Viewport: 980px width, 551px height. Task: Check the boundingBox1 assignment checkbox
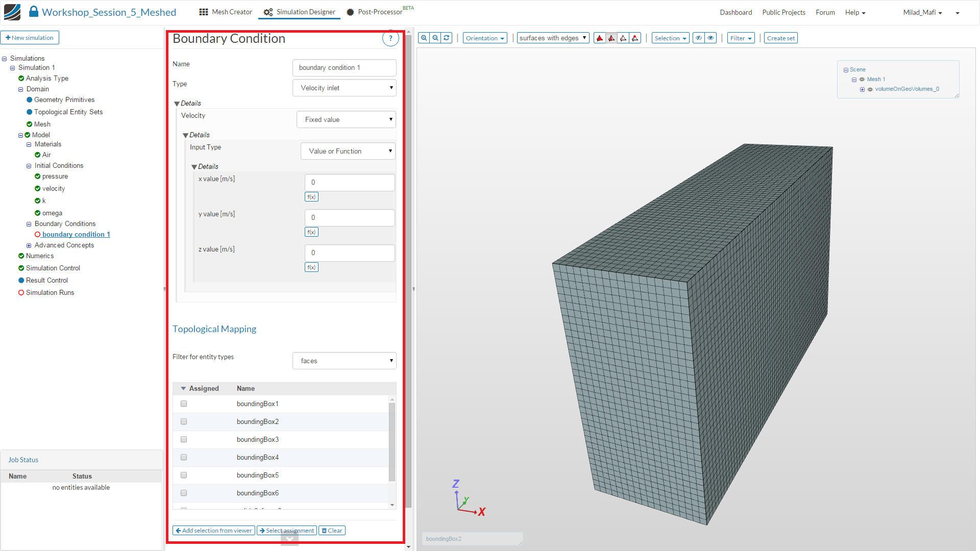(x=184, y=404)
